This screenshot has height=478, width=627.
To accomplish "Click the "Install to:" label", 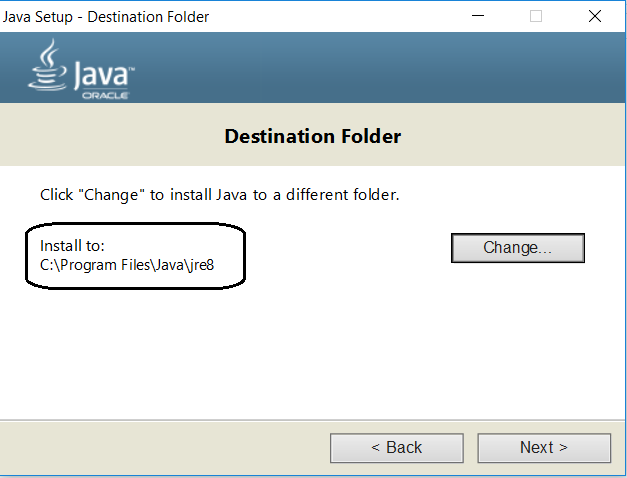I will pos(72,245).
